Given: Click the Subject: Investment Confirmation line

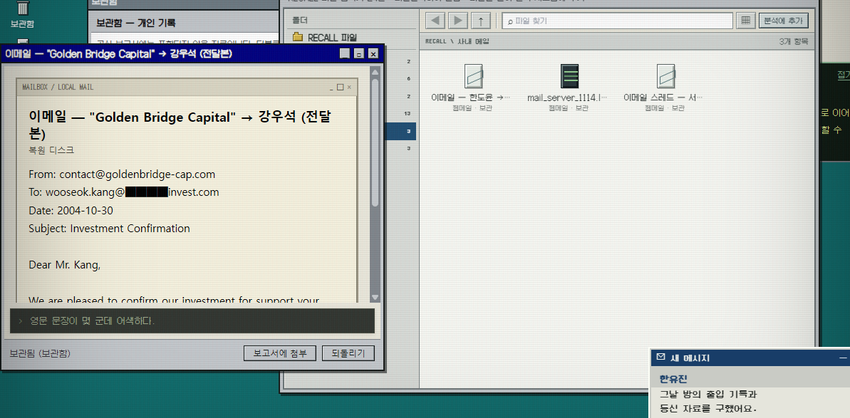Looking at the screenshot, I should (110, 229).
